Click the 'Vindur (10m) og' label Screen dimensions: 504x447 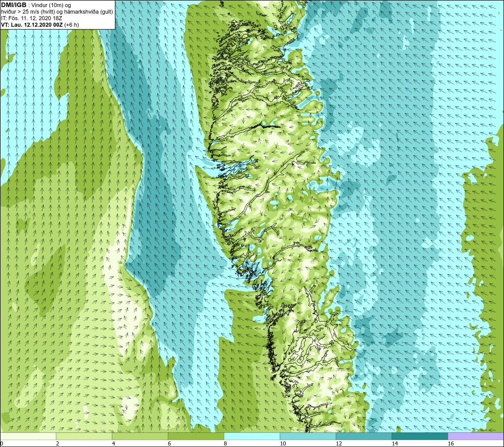[51, 6]
